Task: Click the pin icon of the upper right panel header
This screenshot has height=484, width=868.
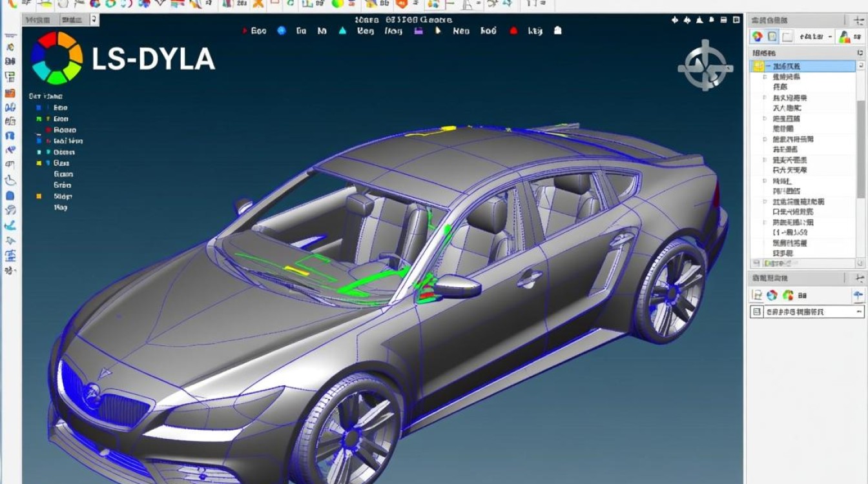Action: click(859, 21)
